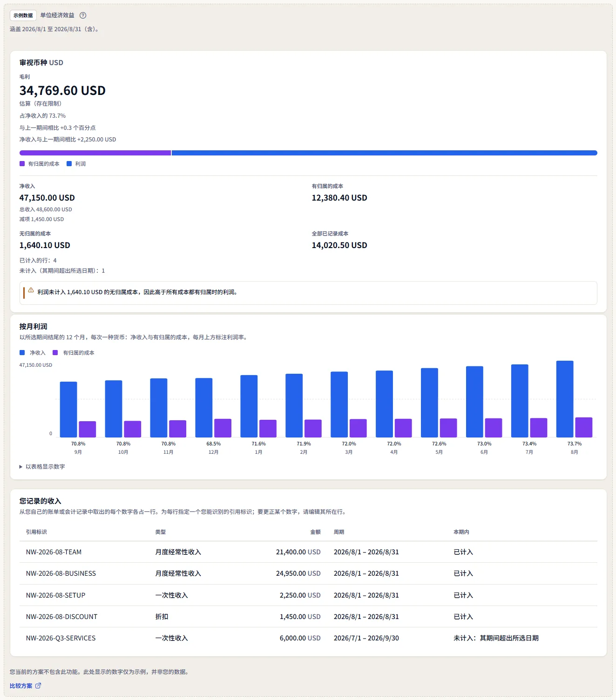Click the 折扣 type cell
Image resolution: width=616 pixels, height=700 pixels.
point(162,617)
